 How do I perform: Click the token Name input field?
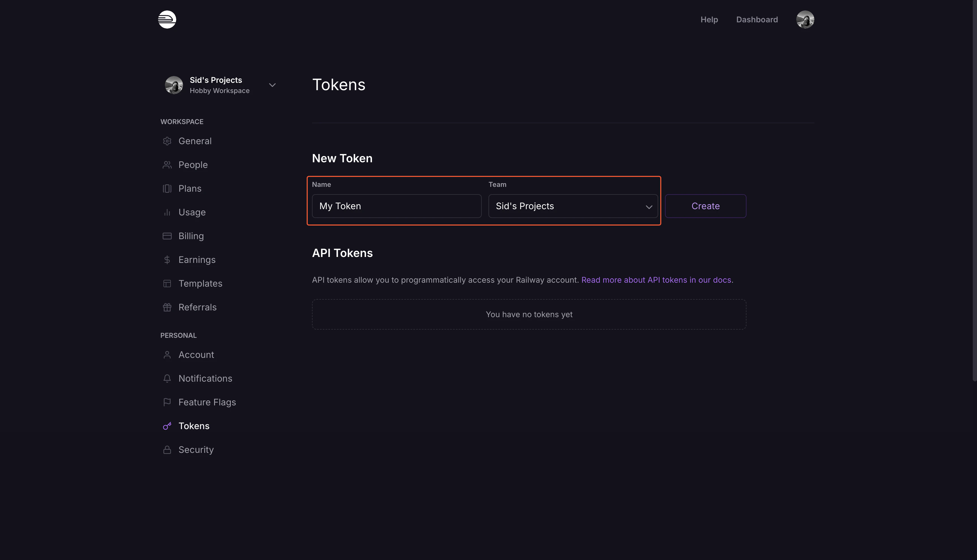click(x=397, y=206)
